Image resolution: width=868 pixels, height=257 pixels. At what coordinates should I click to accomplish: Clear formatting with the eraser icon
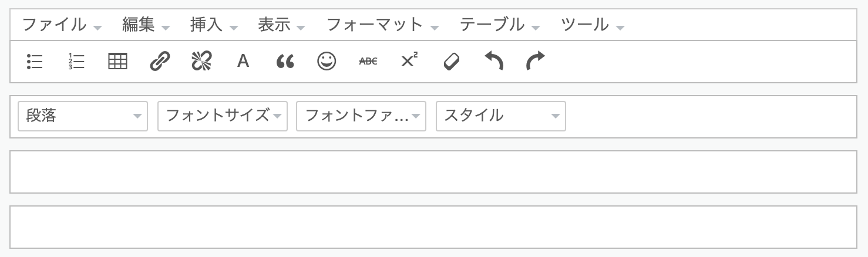pos(452,61)
